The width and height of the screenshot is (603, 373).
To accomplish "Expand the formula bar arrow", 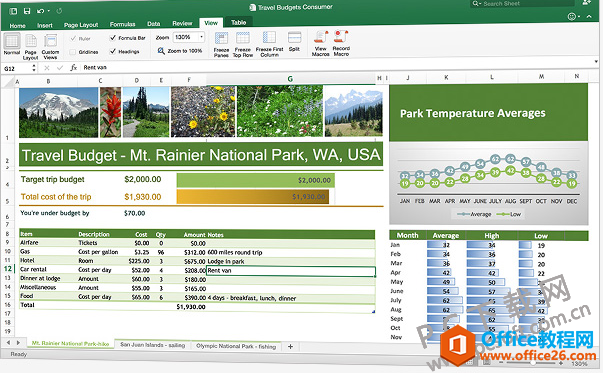I will [596, 62].
